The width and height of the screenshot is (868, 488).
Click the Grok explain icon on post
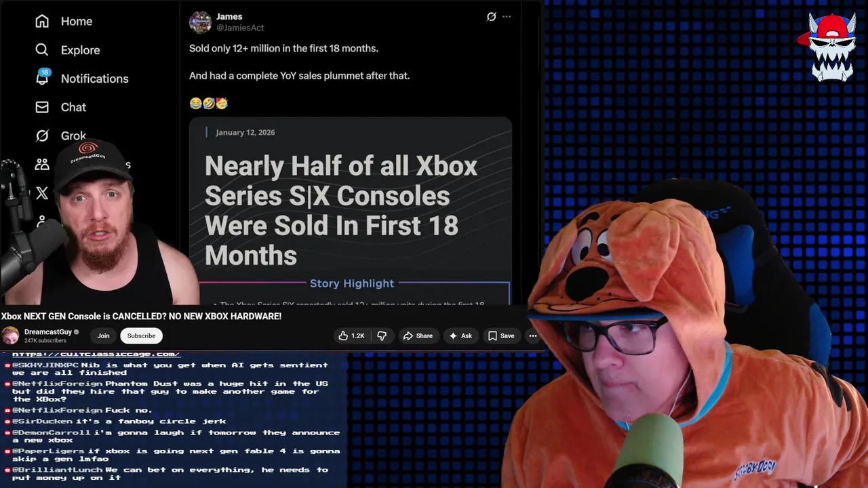(x=491, y=17)
